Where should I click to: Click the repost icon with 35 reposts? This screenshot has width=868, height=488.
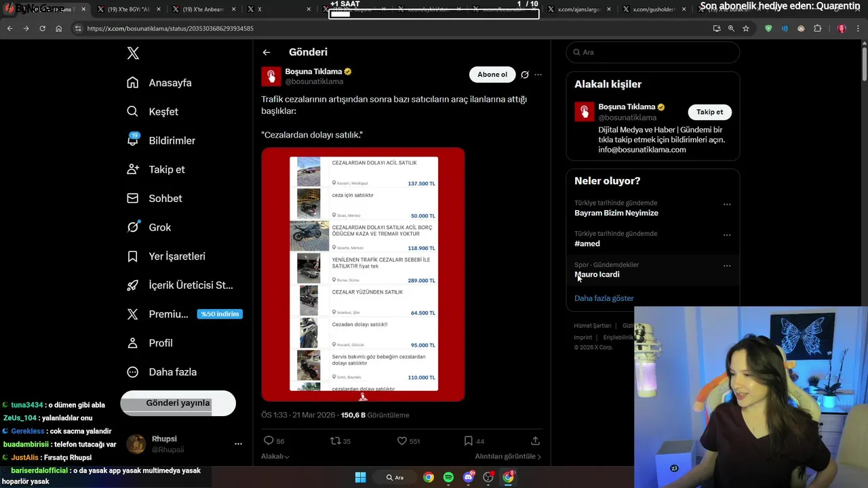pyautogui.click(x=335, y=441)
